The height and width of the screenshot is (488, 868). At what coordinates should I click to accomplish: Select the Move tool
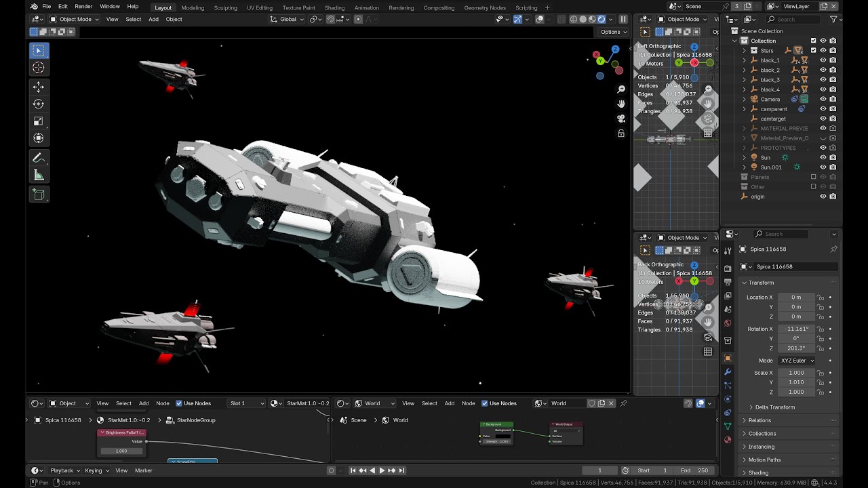point(39,87)
